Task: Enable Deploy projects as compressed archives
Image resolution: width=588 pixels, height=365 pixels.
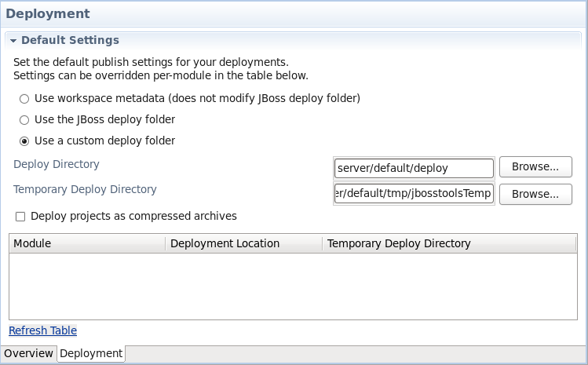Action: 20,217
